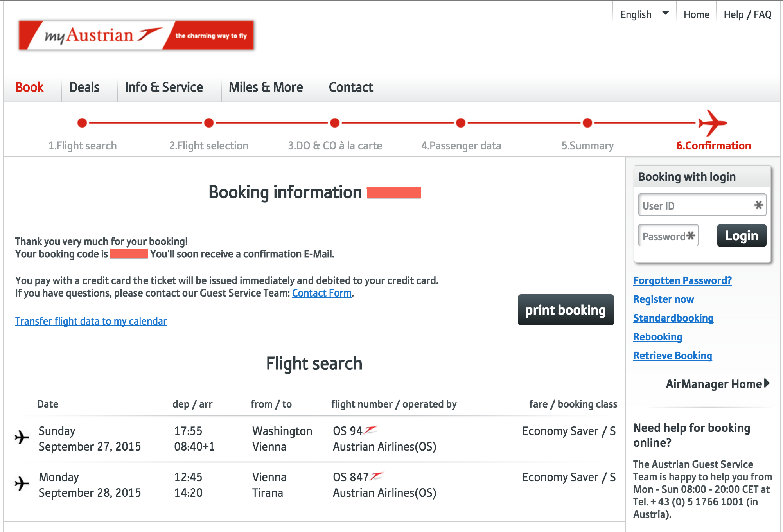Image resolution: width=783 pixels, height=532 pixels.
Task: Click the print booking button
Action: [x=565, y=310]
